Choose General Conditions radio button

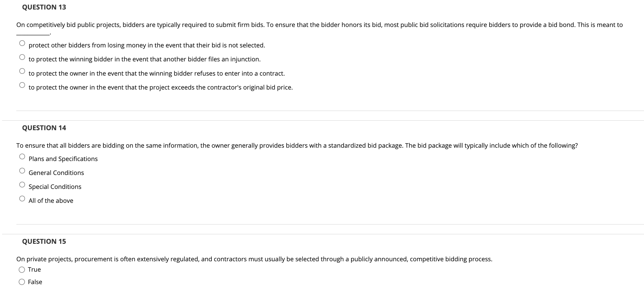click(x=22, y=171)
